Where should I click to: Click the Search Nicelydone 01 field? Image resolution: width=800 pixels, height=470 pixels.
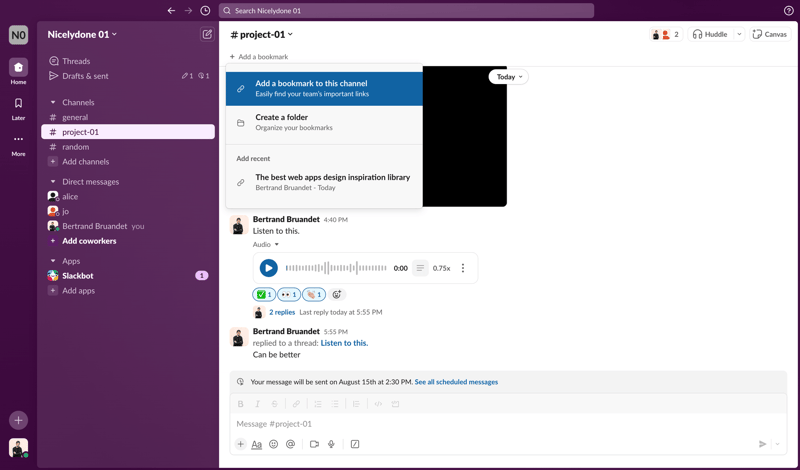[406, 11]
